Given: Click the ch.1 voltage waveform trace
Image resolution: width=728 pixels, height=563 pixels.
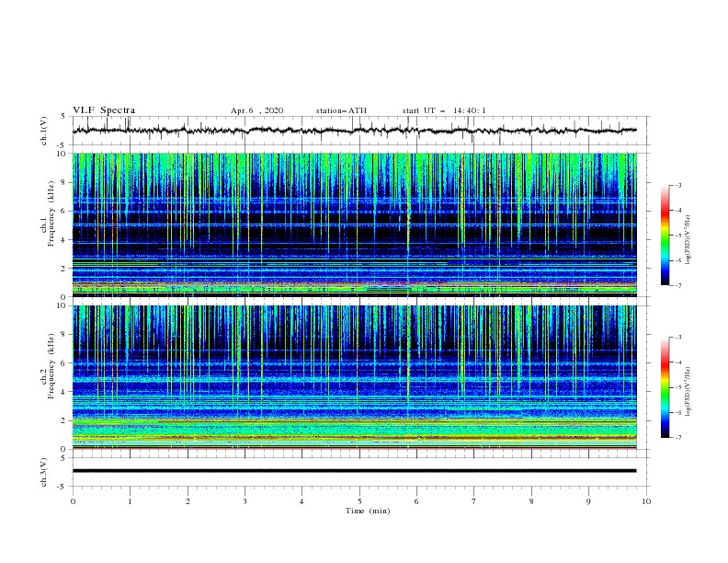Looking at the screenshot, I should coord(355,131).
